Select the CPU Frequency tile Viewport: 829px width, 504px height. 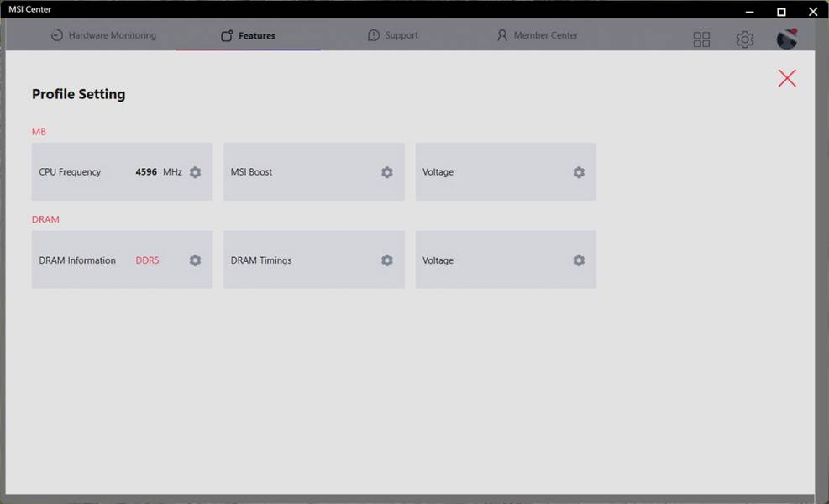[122, 171]
